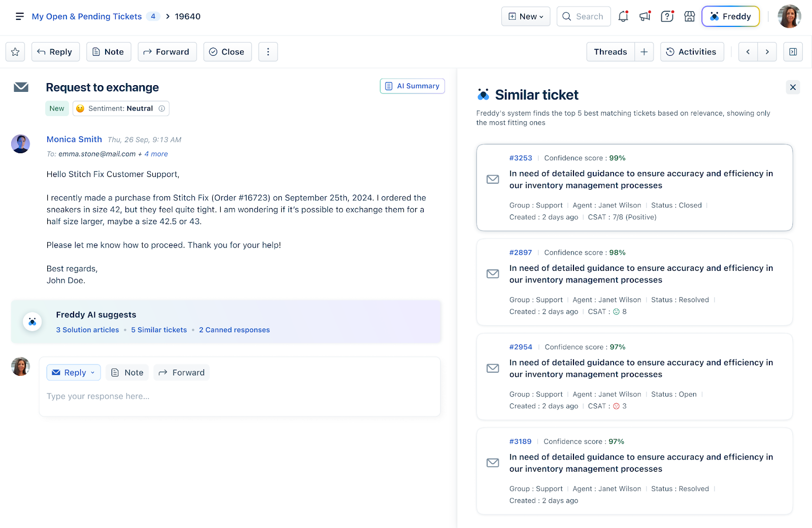812x528 pixels.
Task: Click the 'Request to exchange' subject
Action: [103, 87]
